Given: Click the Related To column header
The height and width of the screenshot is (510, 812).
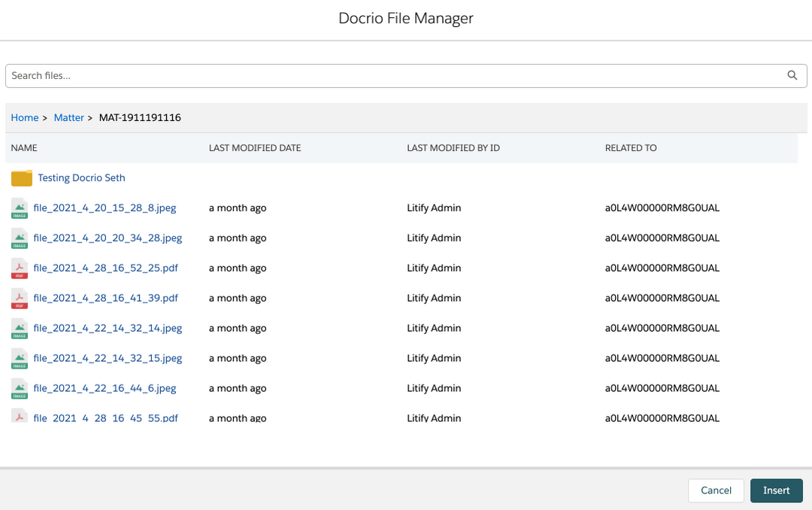Looking at the screenshot, I should point(631,148).
